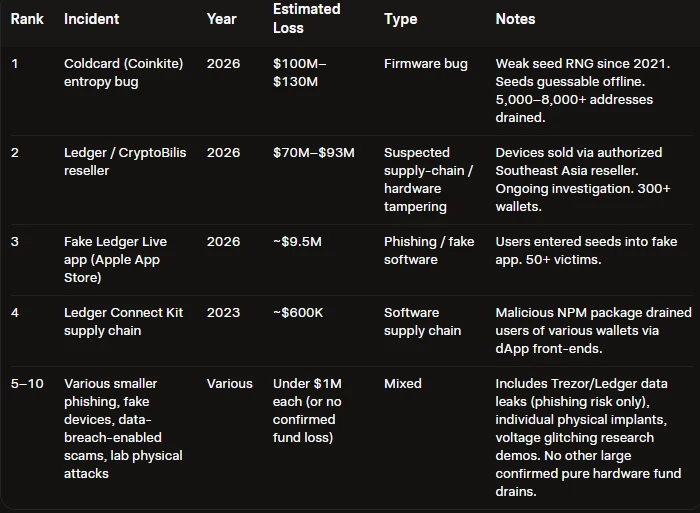Image resolution: width=700 pixels, height=513 pixels.
Task: Click the Ledger Connect Kit supply chain cell
Action: click(x=123, y=321)
